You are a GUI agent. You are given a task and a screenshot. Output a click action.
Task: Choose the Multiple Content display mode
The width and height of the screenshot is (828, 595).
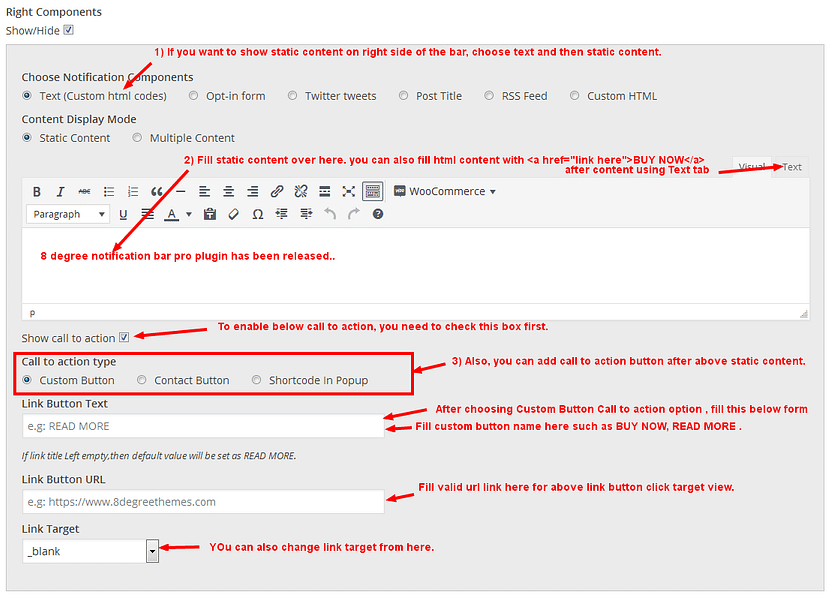tap(139, 138)
